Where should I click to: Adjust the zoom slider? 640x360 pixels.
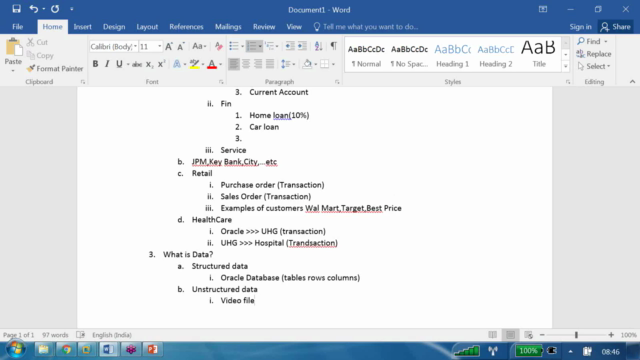point(576,335)
